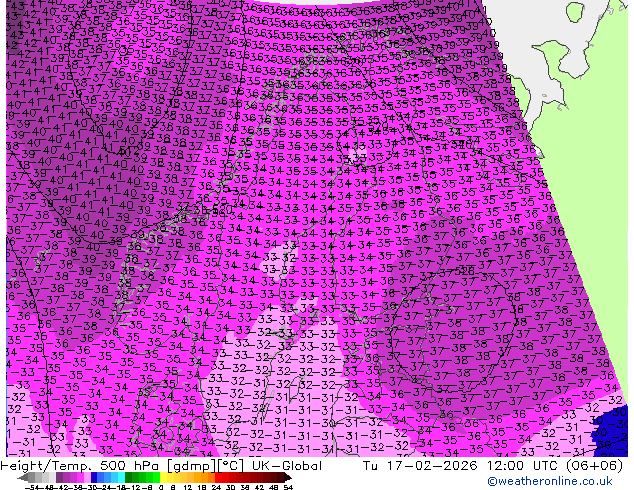Click the dark blue legend swatch at -30
634x490 pixels.
click(x=94, y=478)
